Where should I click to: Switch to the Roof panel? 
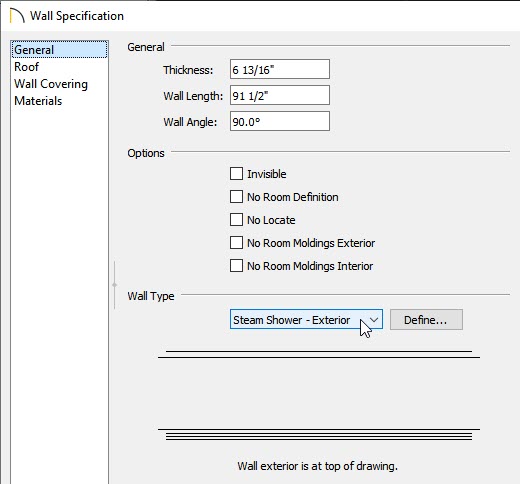(x=26, y=67)
